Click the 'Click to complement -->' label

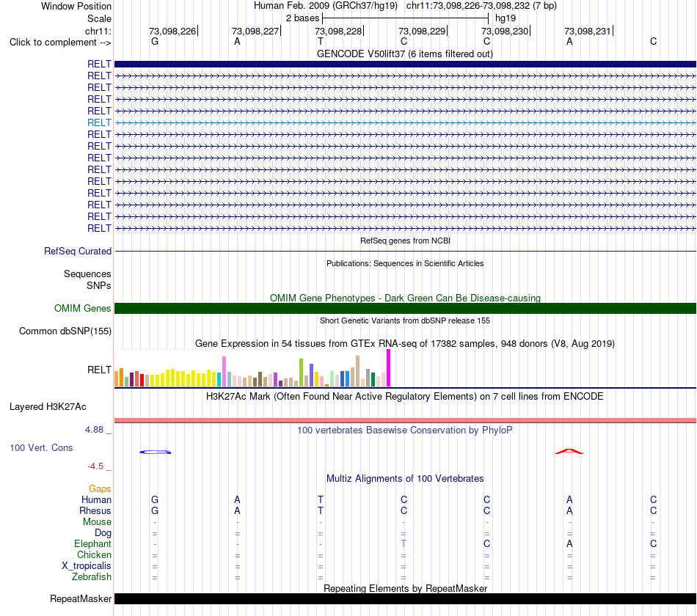pos(60,43)
